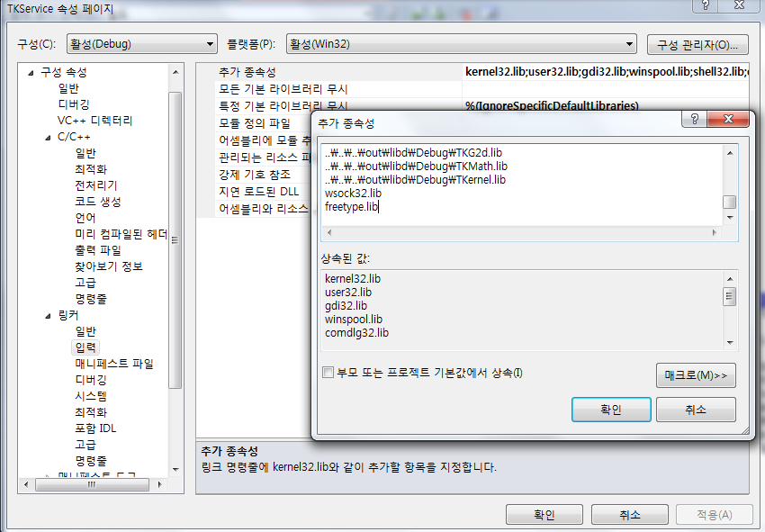Click the TKernel.lib path line
765x532 pixels.
(415, 180)
